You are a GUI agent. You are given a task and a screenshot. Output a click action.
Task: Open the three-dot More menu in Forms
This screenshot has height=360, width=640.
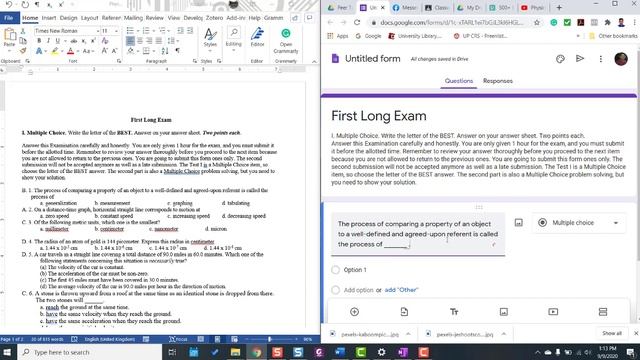click(600, 59)
